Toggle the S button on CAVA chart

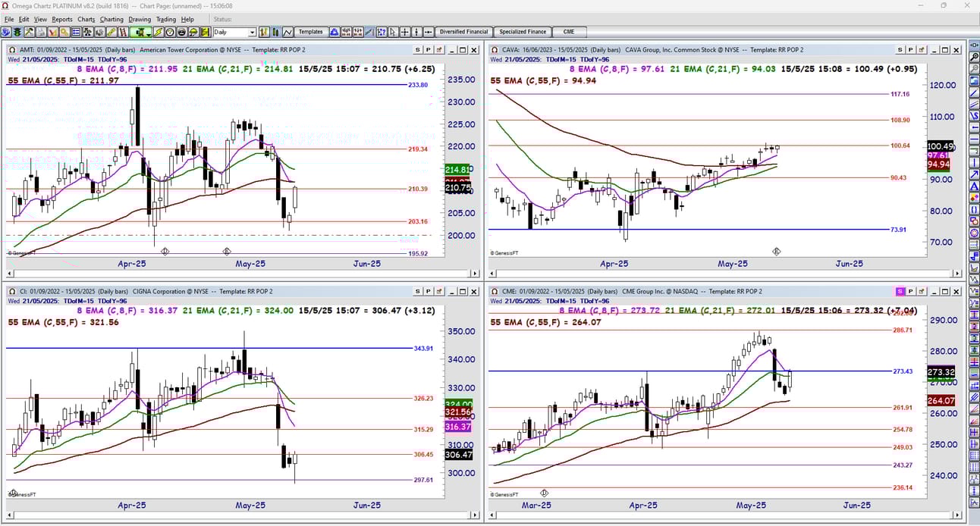900,50
